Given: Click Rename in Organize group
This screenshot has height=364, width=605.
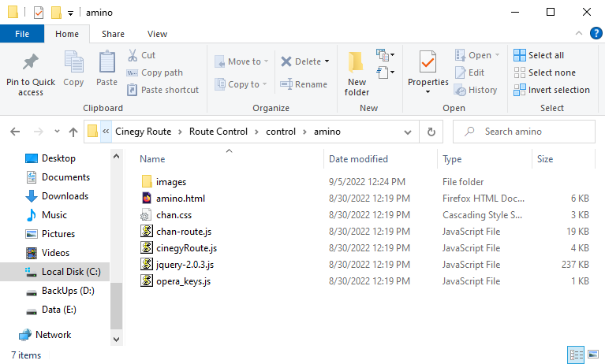Looking at the screenshot, I should pyautogui.click(x=304, y=84).
